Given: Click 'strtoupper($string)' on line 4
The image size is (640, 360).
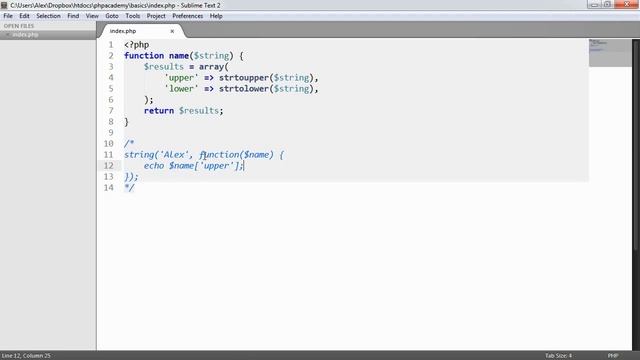Looking at the screenshot, I should (266, 78).
